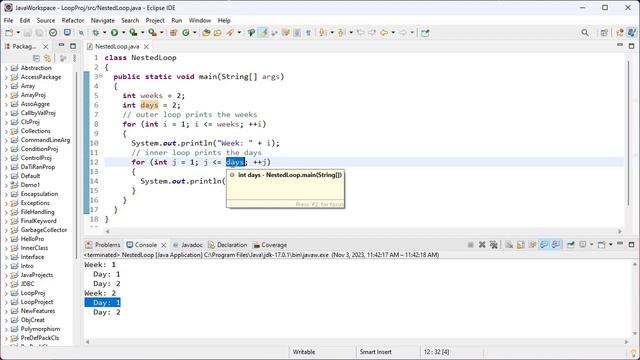Screen dimensions: 640x360
Task: Click the Previous Annotation toolbar icon
Action: tap(341, 33)
